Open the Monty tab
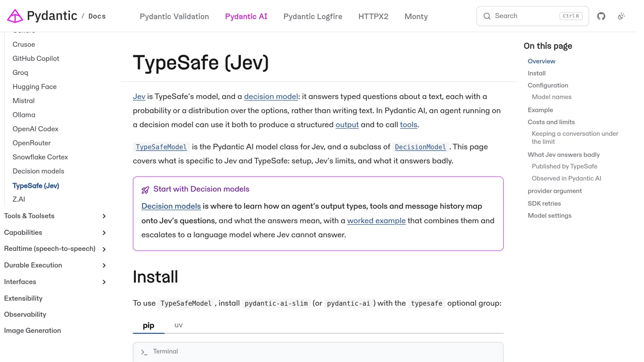Viewport: 644px width, 362px height. (x=416, y=17)
